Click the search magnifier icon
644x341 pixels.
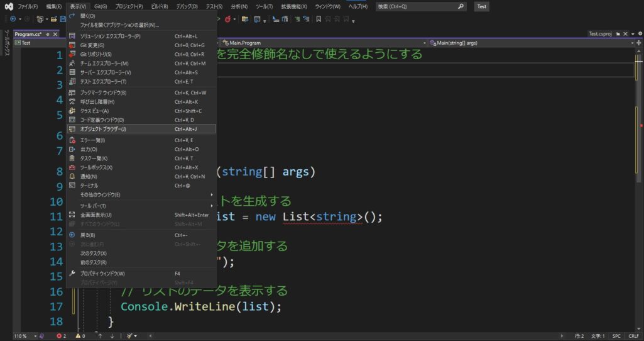click(x=461, y=6)
